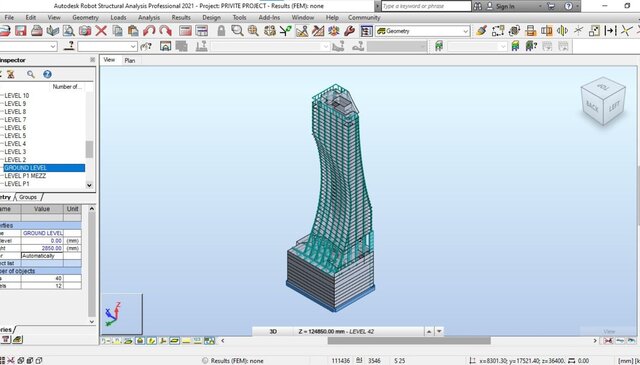Click the blue help icon in the Inspector
This screenshot has width=640, height=365.
[x=47, y=74]
